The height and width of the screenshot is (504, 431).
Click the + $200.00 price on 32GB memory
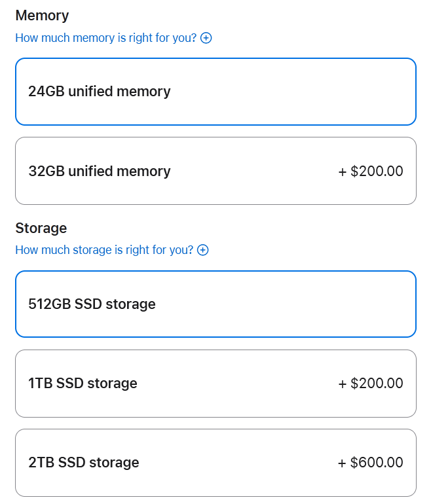pyautogui.click(x=371, y=171)
